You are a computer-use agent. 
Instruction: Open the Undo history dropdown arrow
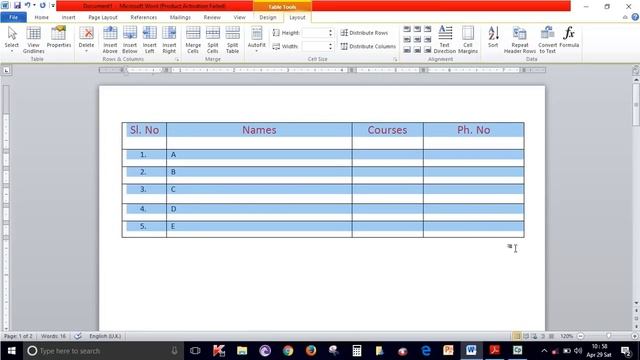[x=34, y=5]
